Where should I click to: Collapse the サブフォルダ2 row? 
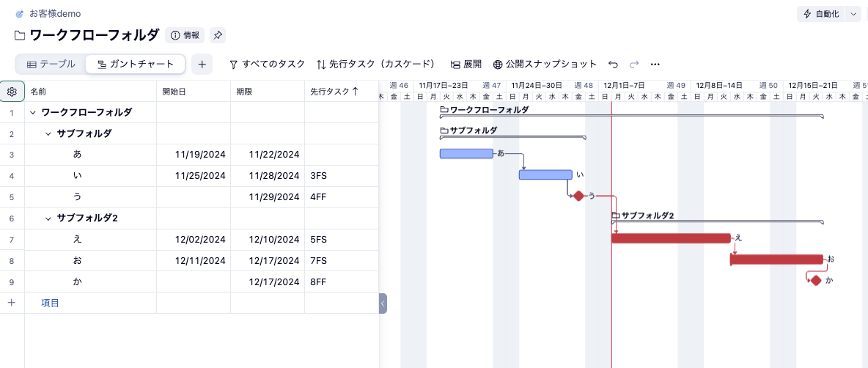48,218
